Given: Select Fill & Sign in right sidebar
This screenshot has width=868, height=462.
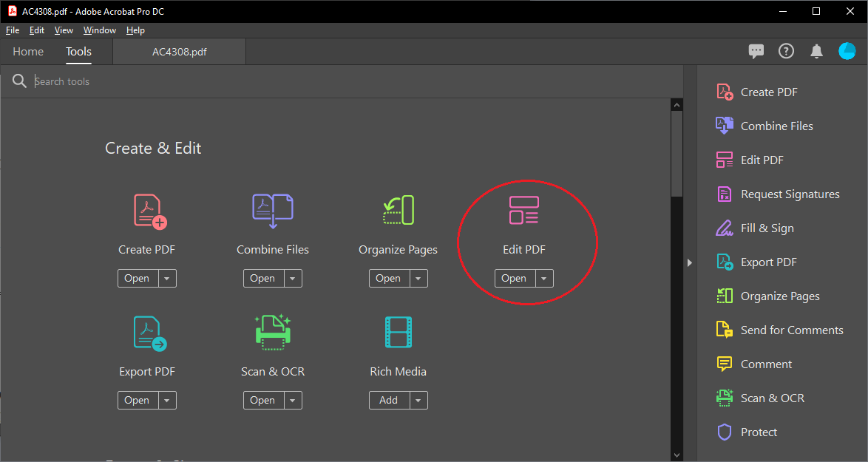Looking at the screenshot, I should (767, 228).
